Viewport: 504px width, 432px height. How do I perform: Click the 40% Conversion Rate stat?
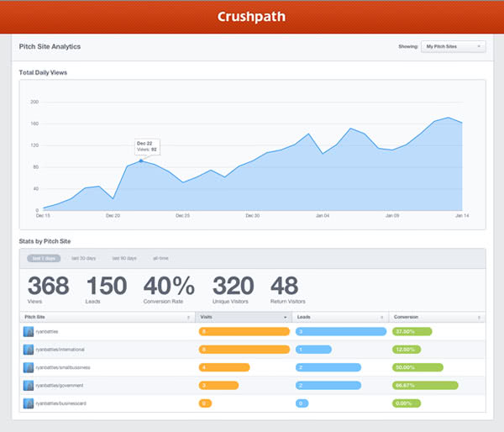(x=169, y=289)
